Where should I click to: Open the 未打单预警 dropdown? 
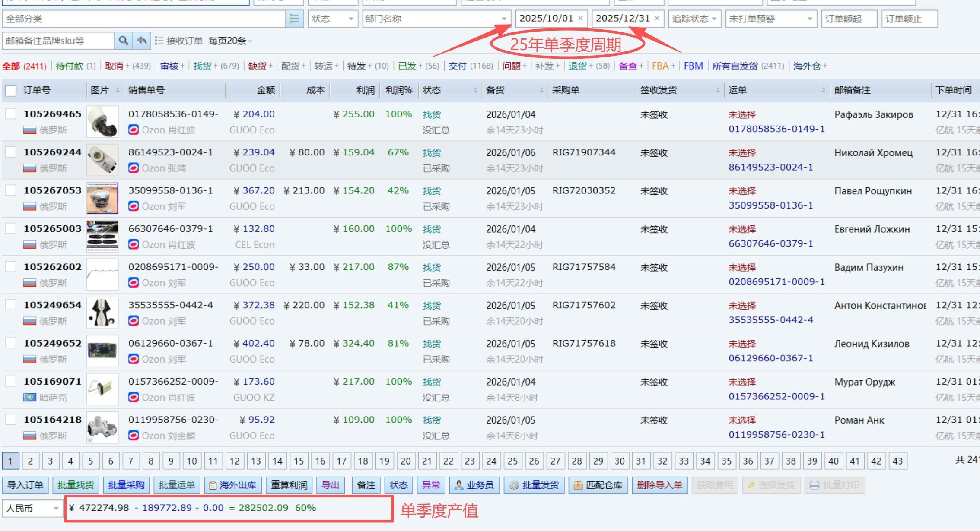(x=771, y=19)
